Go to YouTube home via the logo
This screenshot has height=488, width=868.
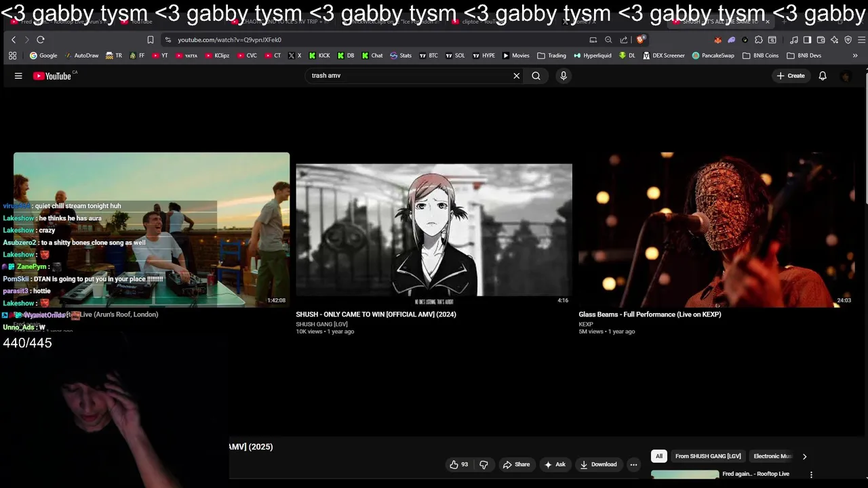click(52, 76)
